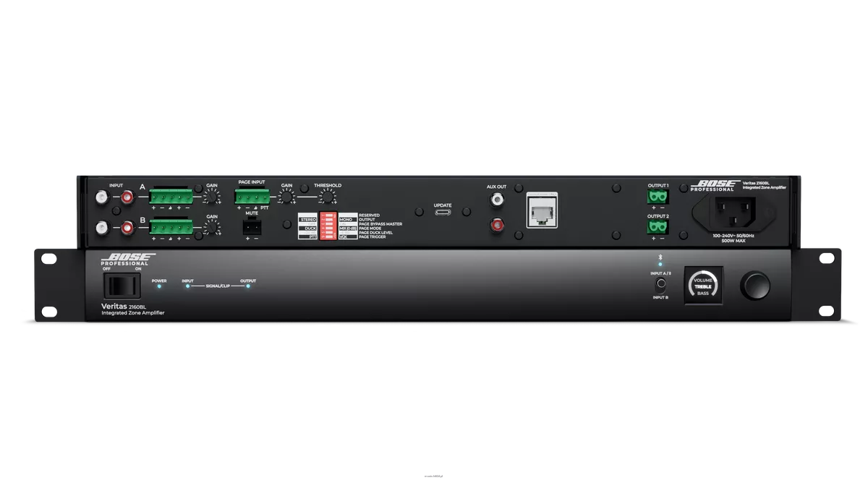Click the white AUX OUT RCA jack
Screen dimensions: 868x488
click(497, 197)
